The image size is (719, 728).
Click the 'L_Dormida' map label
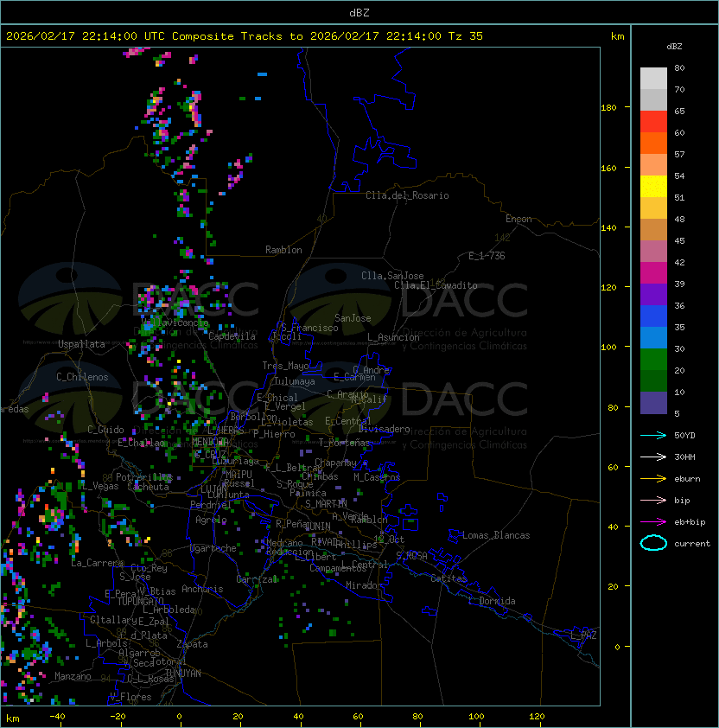pos(492,601)
